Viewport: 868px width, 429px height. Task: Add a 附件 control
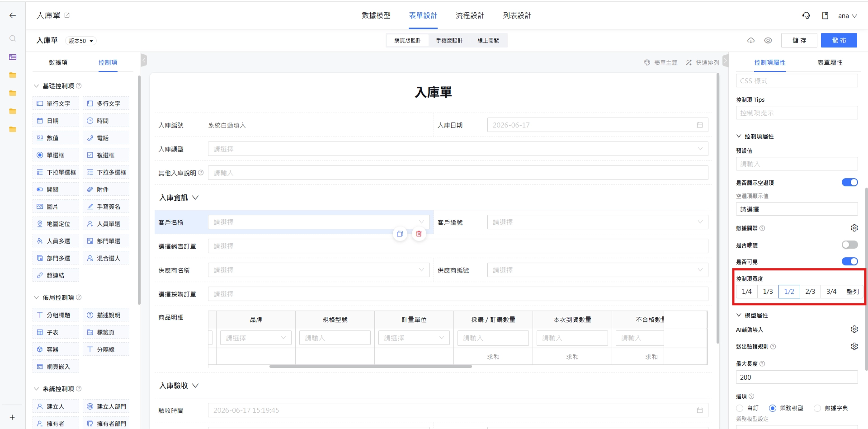coord(106,189)
